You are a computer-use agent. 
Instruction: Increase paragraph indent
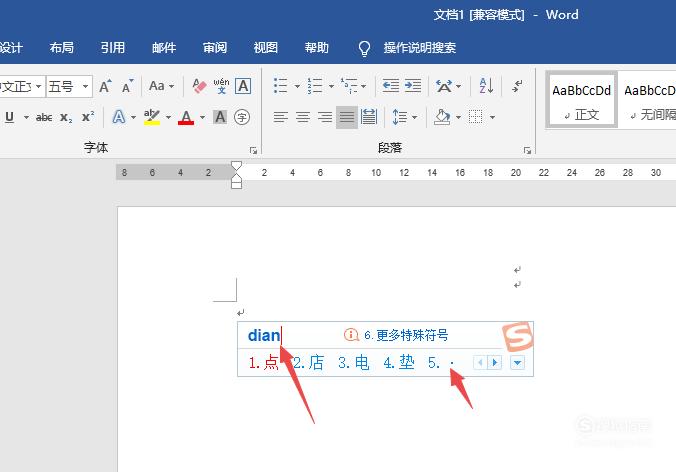(x=413, y=86)
